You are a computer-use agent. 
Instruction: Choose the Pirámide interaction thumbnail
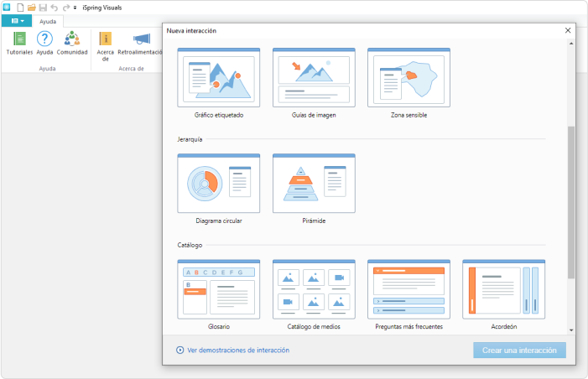pos(314,184)
